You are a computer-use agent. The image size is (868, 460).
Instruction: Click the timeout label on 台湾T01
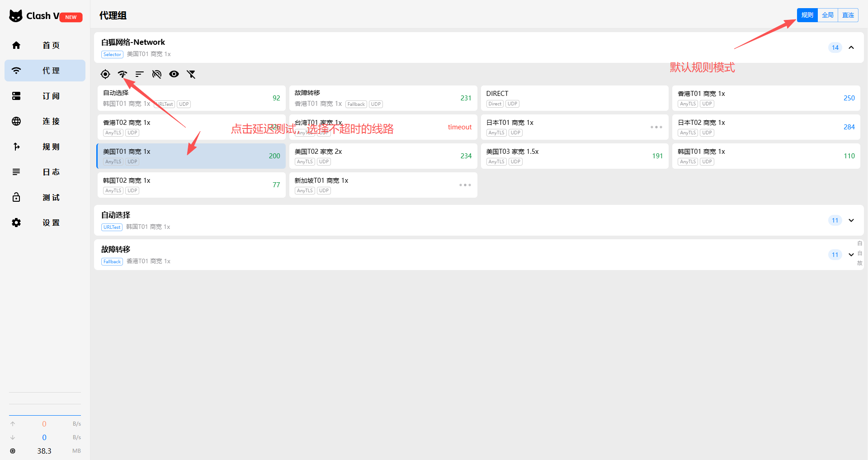[x=460, y=127]
